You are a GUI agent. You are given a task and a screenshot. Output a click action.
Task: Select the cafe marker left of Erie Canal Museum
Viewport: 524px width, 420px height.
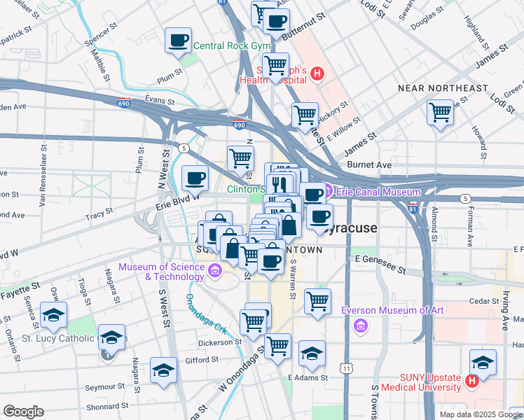pos(313,195)
